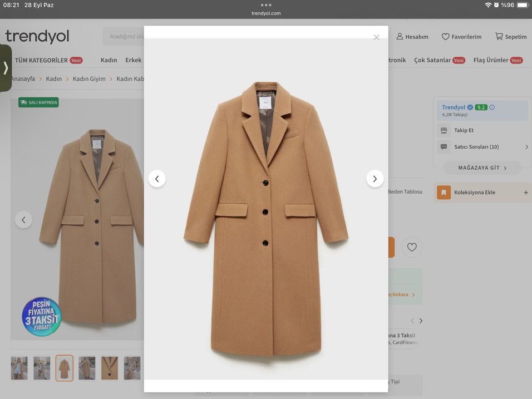Image resolution: width=532 pixels, height=399 pixels.
Task: Open Favorilerim wishlist
Action: click(x=461, y=37)
